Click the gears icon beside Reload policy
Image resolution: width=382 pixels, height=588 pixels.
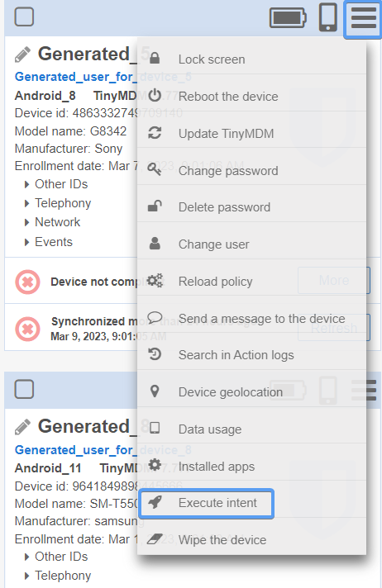pos(155,281)
